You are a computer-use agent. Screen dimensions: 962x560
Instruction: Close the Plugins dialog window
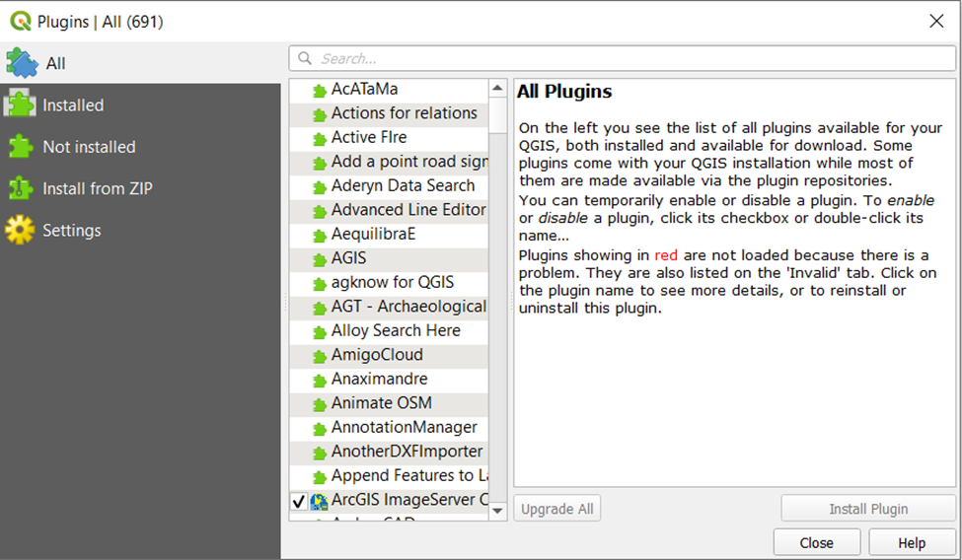936,21
